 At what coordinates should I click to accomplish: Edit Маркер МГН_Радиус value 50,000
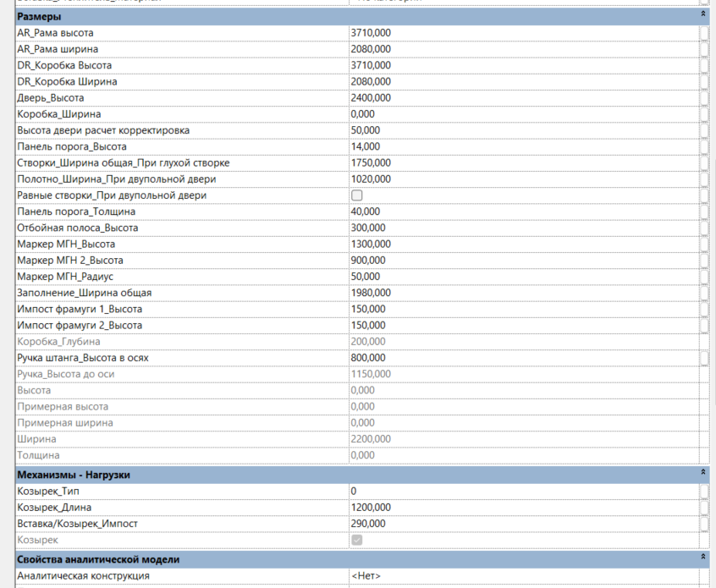pos(524,277)
